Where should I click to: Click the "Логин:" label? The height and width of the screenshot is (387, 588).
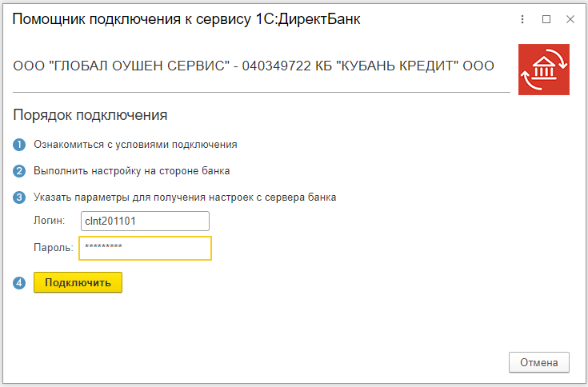coord(49,221)
